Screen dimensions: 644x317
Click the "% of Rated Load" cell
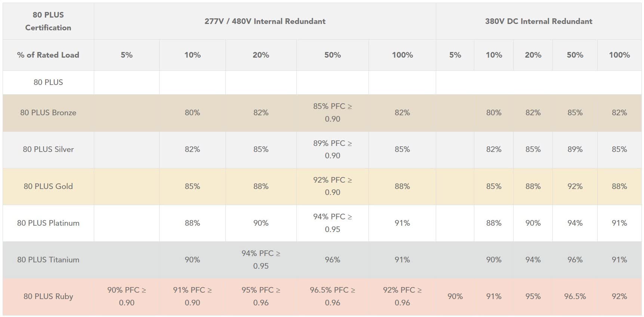click(48, 55)
